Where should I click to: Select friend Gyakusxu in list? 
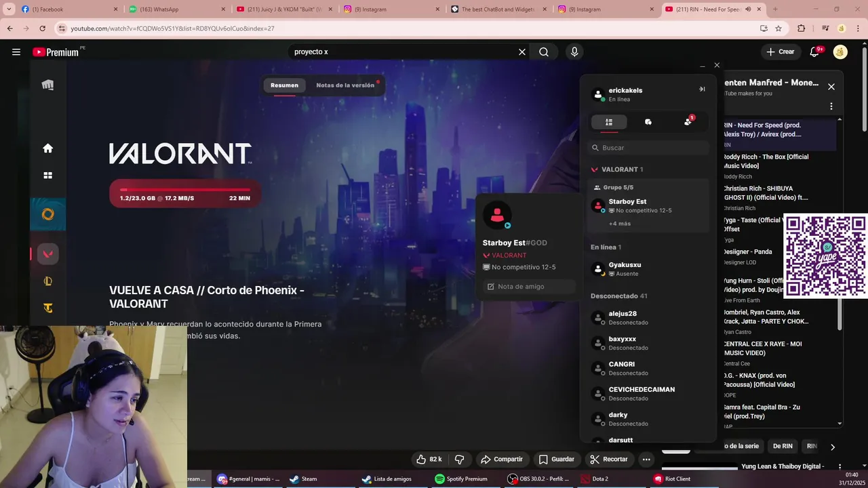click(648, 269)
